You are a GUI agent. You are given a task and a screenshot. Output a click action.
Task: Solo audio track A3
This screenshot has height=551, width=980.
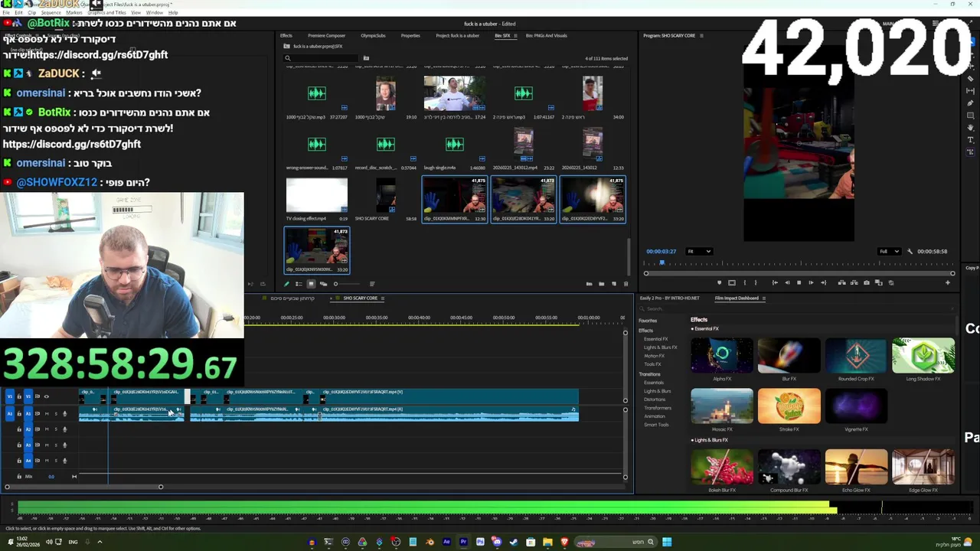(x=56, y=445)
